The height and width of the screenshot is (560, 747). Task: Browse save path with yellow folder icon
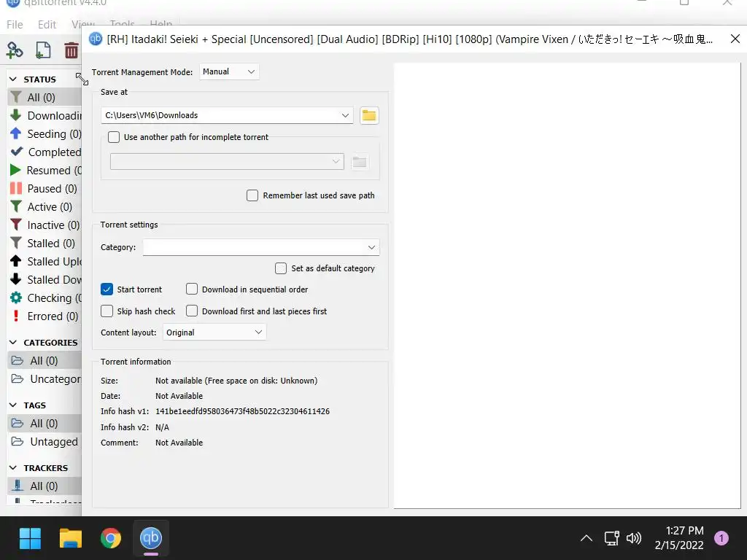pos(369,115)
